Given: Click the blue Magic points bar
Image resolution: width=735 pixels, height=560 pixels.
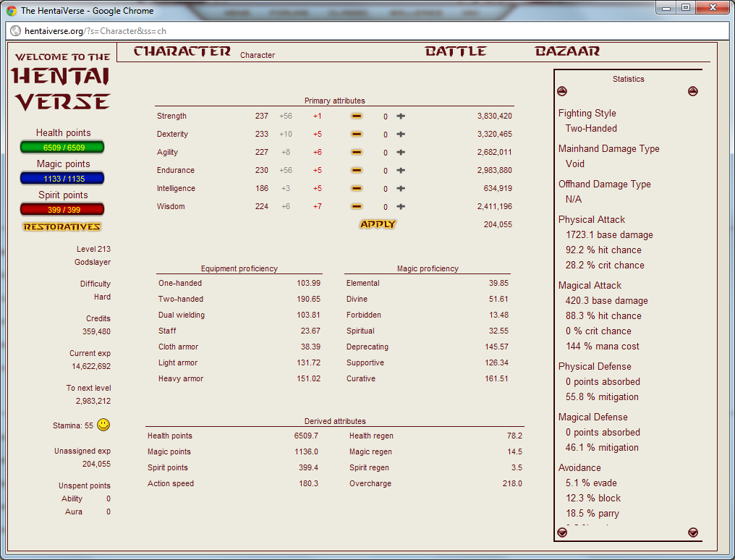Looking at the screenshot, I should pos(62,179).
